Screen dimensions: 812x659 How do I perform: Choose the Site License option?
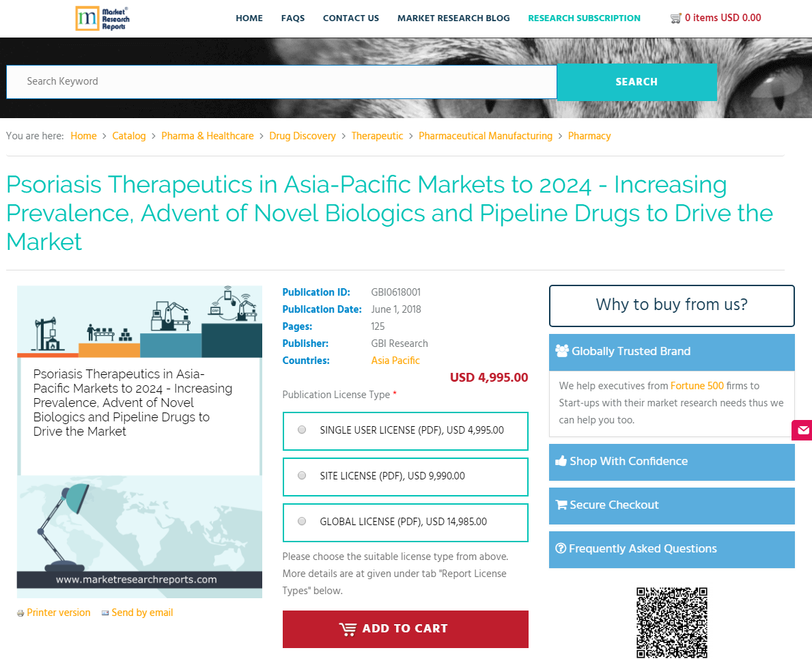pos(301,475)
